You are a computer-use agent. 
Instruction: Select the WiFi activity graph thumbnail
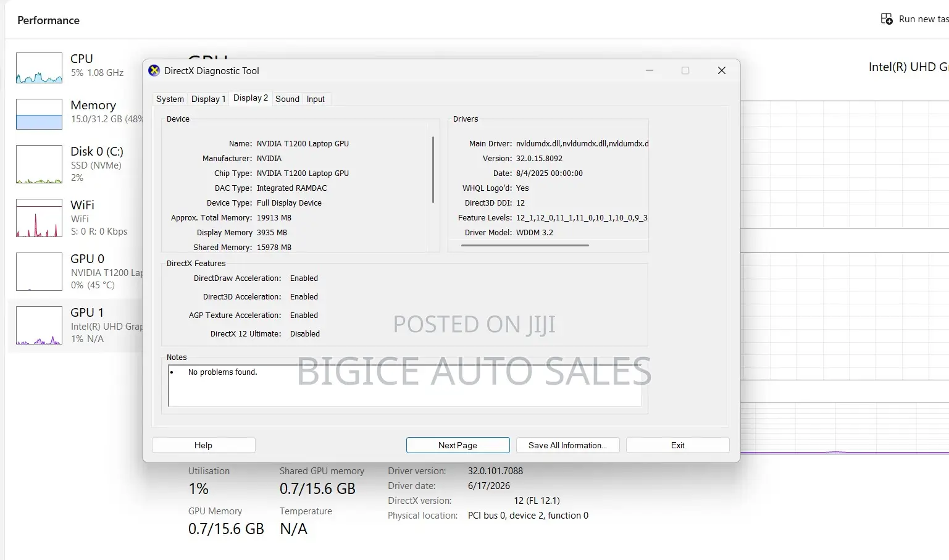(39, 218)
